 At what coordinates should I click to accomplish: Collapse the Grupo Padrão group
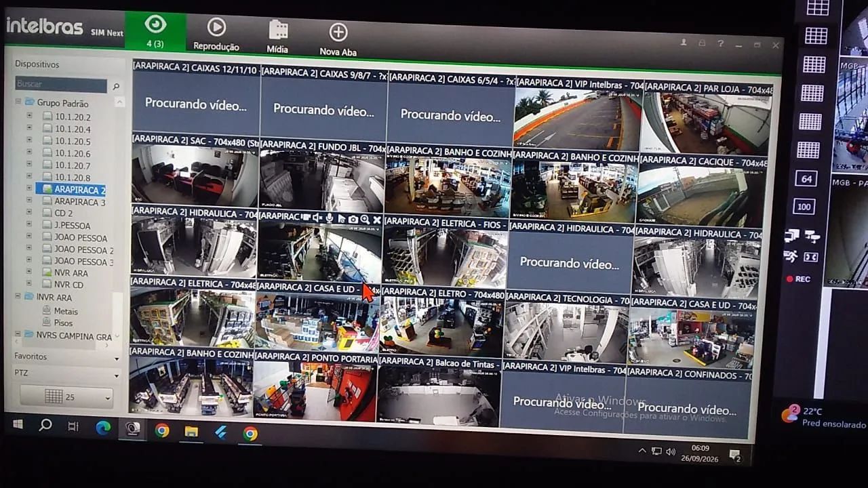(18, 102)
